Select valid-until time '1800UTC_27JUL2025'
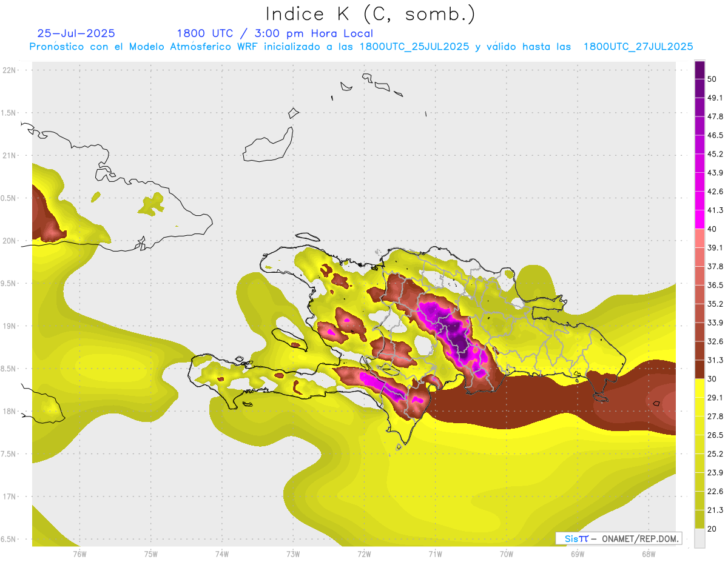728x562 pixels. (638, 47)
